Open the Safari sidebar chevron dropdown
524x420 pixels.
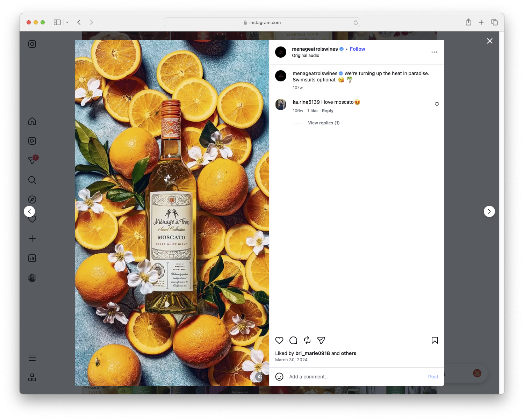(67, 22)
